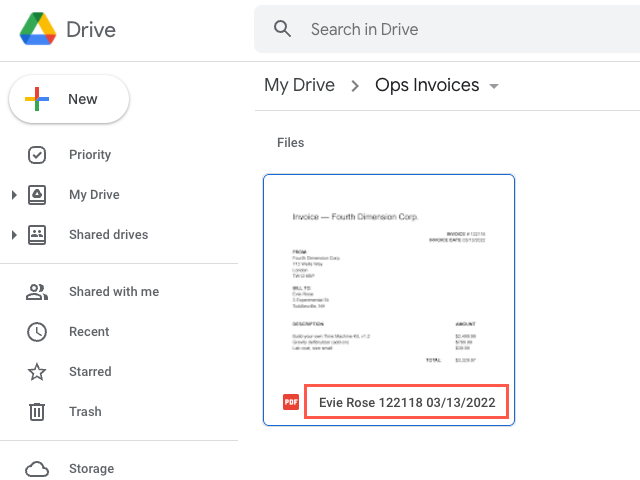The width and height of the screenshot is (640, 480).
Task: Click the Google Drive logo
Action: (38, 29)
